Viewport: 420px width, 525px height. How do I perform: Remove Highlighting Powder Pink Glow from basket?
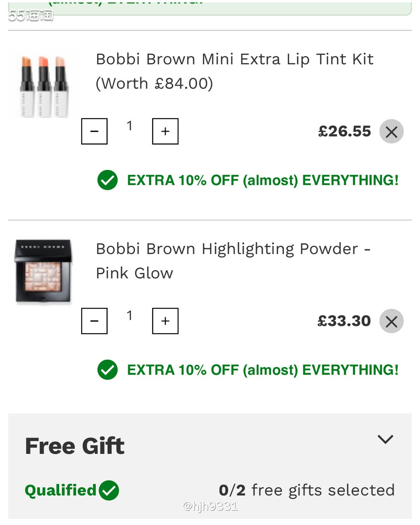pos(391,321)
